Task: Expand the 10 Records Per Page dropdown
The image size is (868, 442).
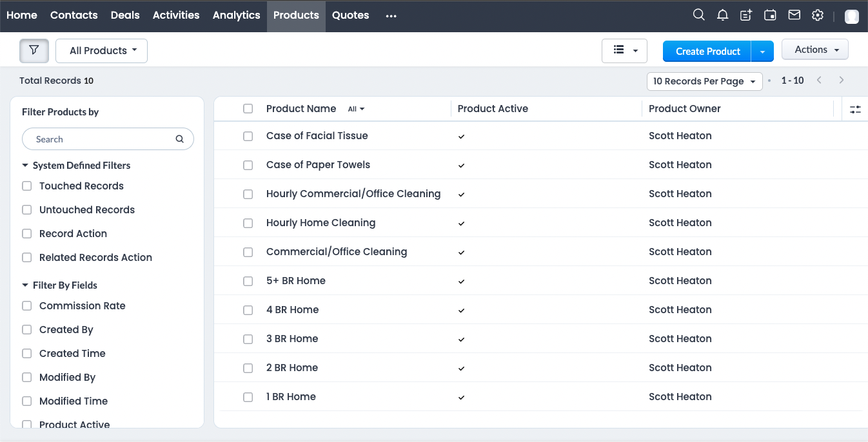Action: click(704, 81)
